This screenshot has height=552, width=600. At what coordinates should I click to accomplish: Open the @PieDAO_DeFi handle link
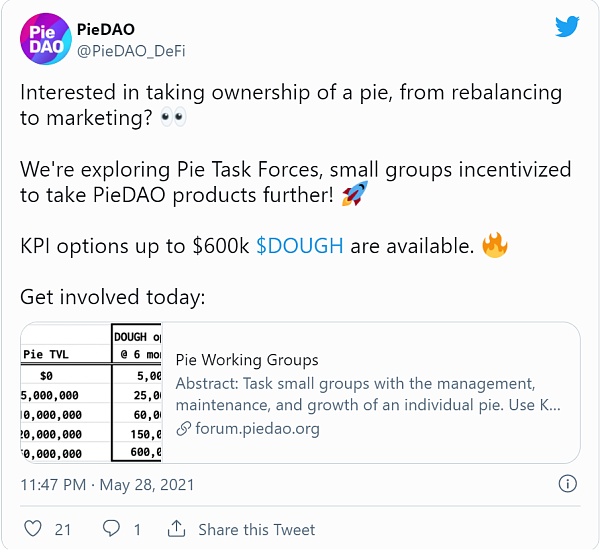click(x=131, y=51)
